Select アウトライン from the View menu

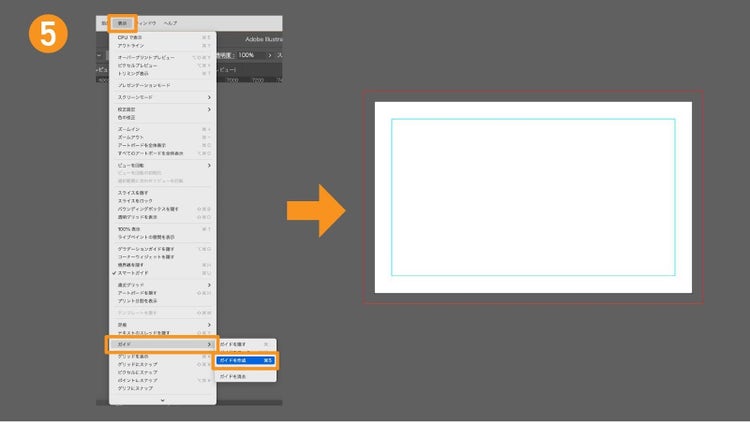point(163,45)
